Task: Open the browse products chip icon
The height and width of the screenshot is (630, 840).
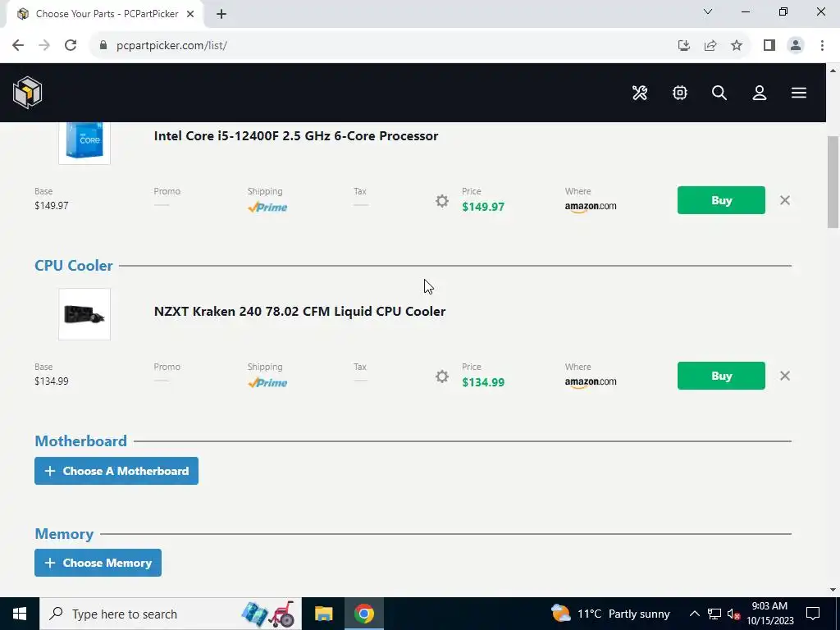Action: point(680,93)
